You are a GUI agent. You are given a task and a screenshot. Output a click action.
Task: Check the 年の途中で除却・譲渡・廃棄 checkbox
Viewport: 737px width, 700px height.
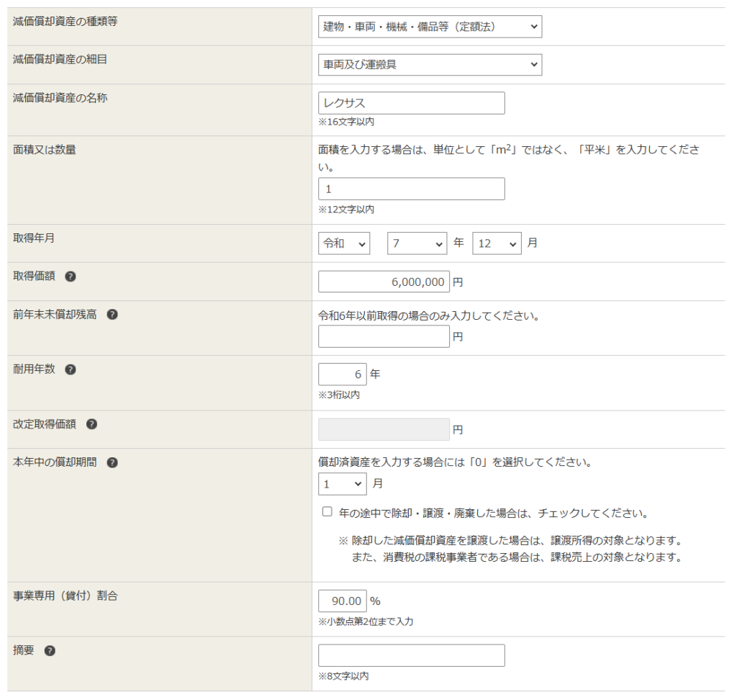click(x=327, y=512)
